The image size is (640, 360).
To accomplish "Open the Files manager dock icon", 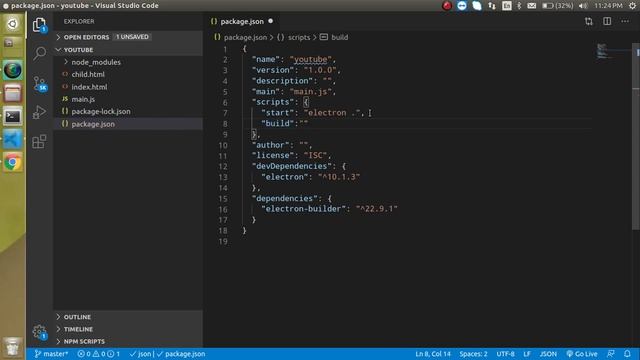I will 13,93.
